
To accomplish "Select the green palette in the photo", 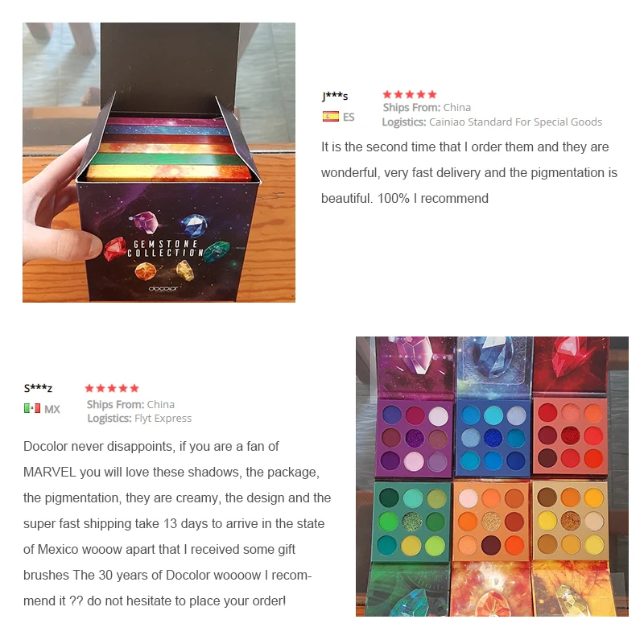I will pyautogui.click(x=411, y=522).
